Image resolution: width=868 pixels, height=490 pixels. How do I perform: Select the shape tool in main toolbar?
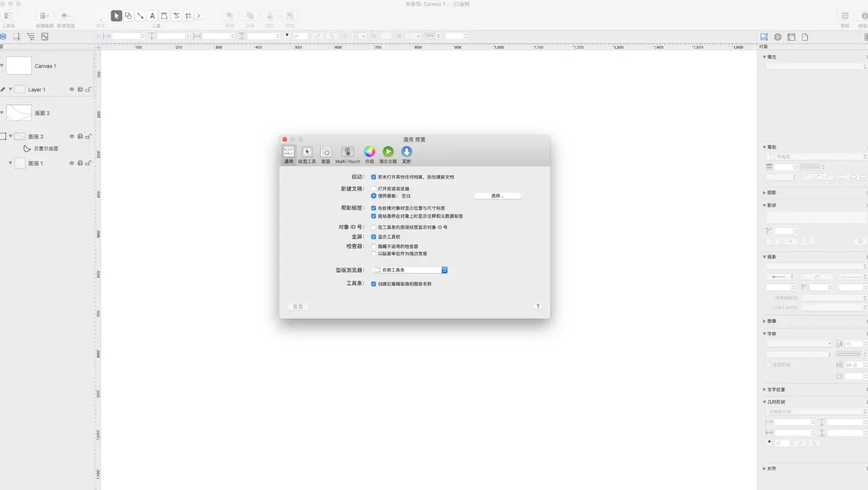click(x=128, y=16)
